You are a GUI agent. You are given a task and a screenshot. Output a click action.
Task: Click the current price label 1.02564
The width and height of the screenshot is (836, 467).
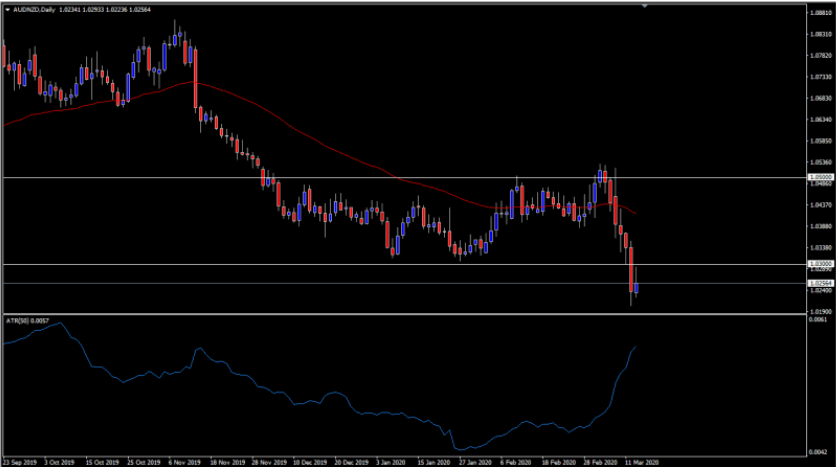point(819,283)
